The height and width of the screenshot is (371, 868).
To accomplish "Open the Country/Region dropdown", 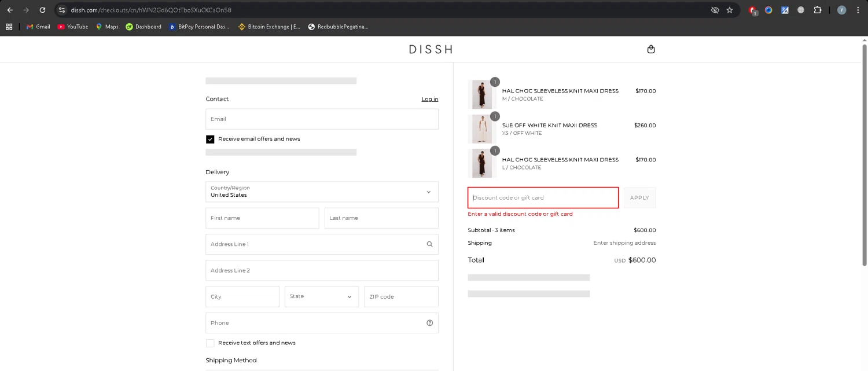I will click(322, 192).
